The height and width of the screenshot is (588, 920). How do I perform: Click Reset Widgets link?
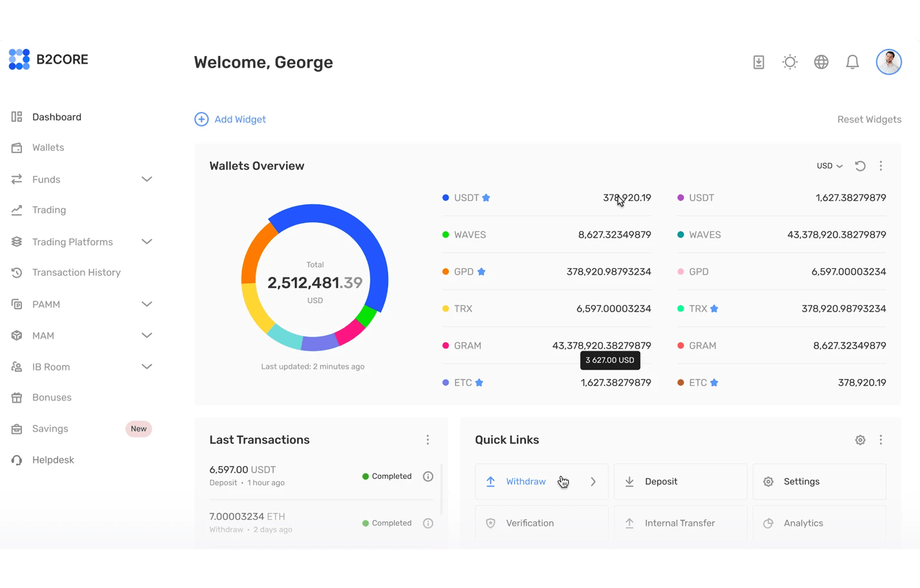click(869, 119)
